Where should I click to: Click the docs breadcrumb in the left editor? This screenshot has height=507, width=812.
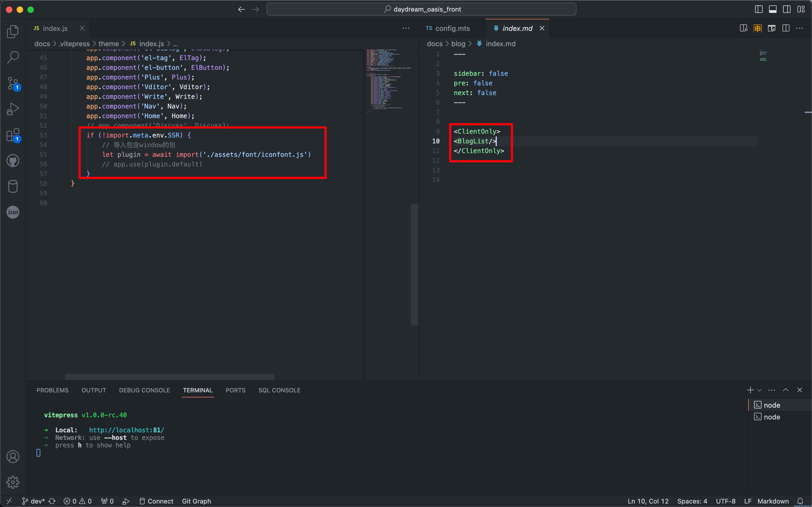42,44
